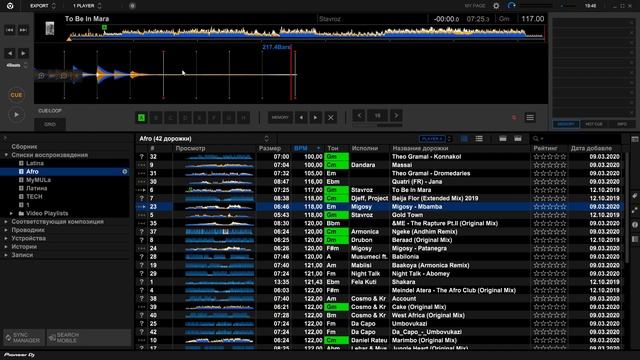Screen dimensions: 640x360
Task: Open the sub-browser window icon on far right
Action: point(635,139)
